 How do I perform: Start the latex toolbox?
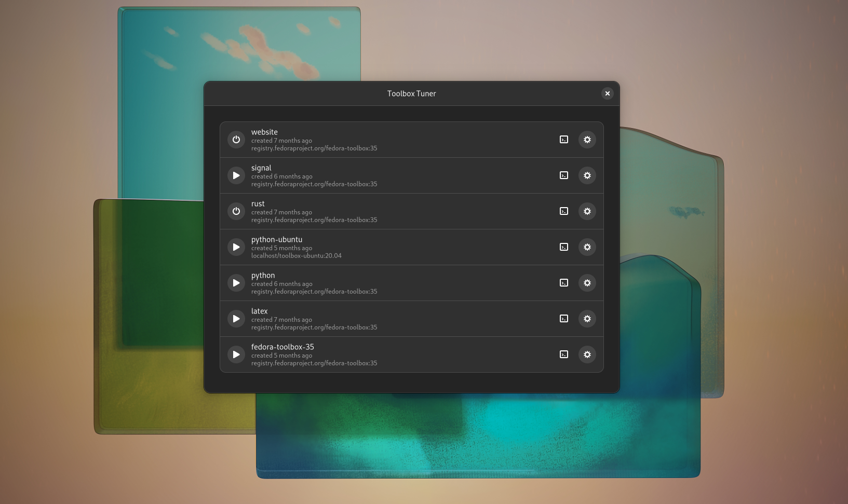236,319
